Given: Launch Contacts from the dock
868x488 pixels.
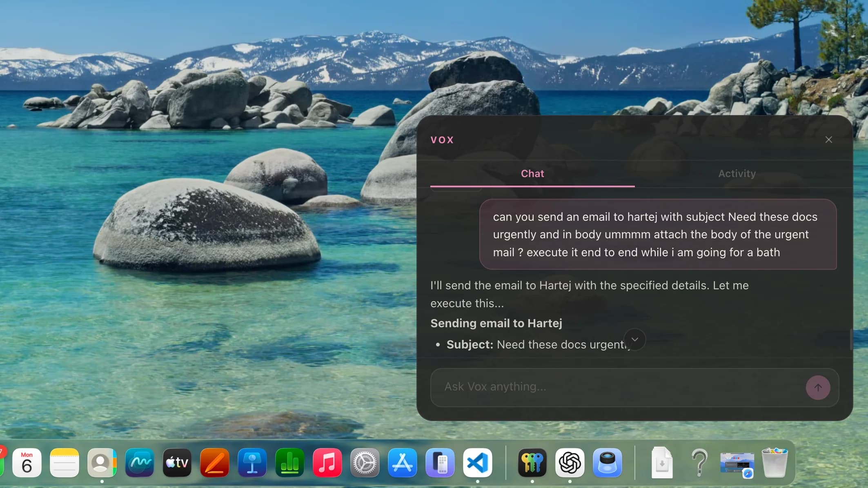Looking at the screenshot, I should point(102,463).
